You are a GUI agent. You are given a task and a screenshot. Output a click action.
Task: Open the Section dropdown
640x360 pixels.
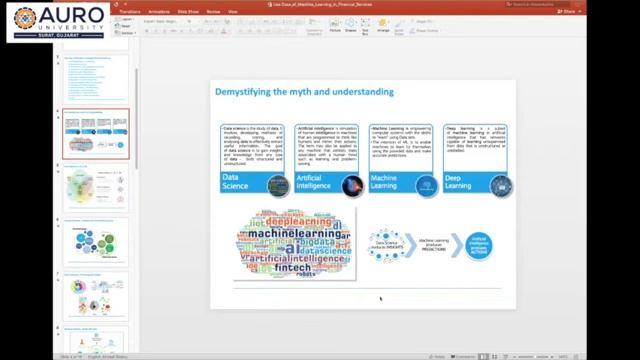pos(125,33)
